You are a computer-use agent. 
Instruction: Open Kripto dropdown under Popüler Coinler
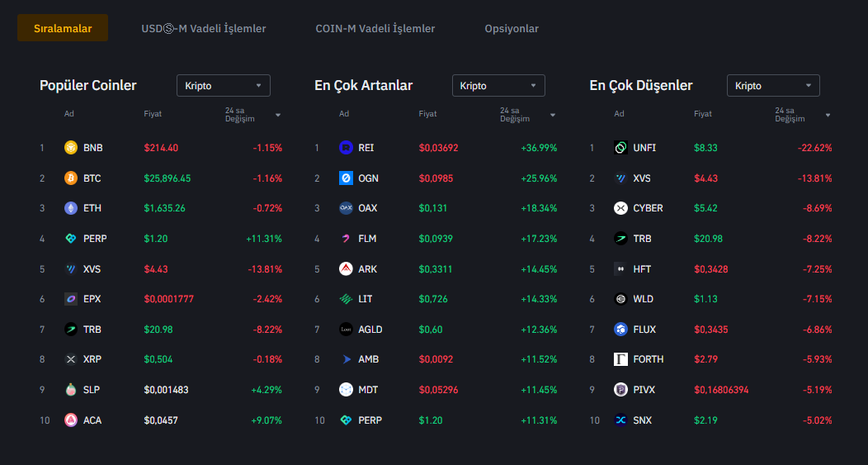coord(224,86)
